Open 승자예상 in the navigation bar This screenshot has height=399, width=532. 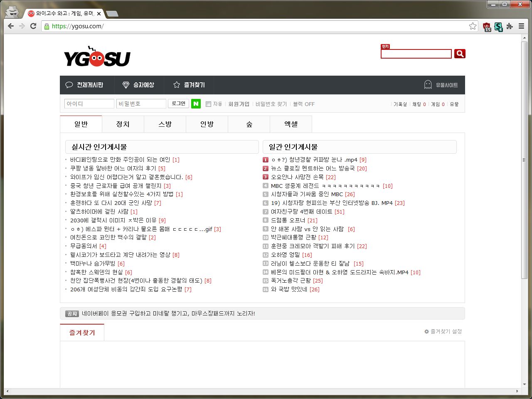[x=138, y=85]
